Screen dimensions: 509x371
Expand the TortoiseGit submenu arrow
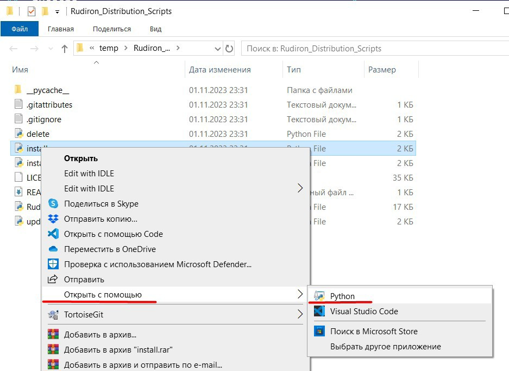(x=300, y=314)
